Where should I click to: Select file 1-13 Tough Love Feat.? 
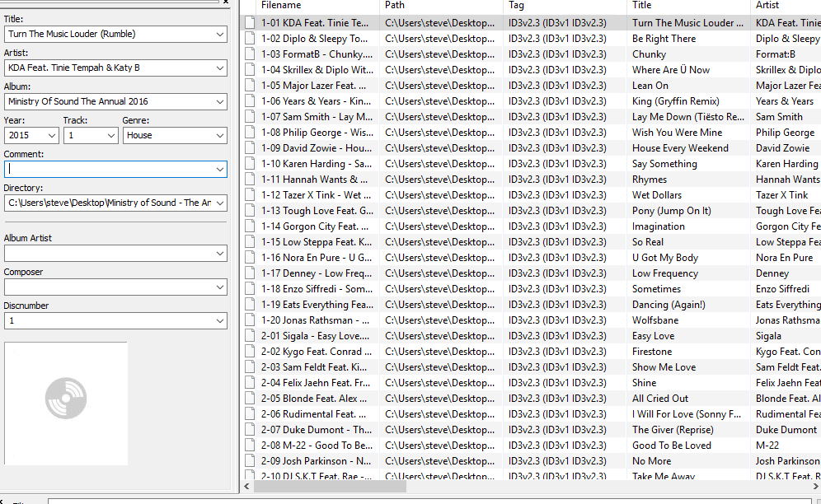point(317,211)
